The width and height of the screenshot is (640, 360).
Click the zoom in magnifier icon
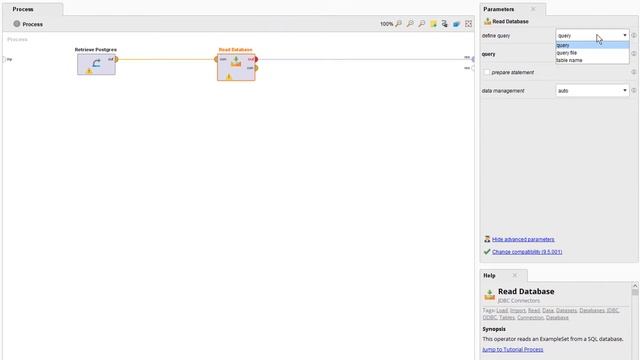tap(398, 24)
